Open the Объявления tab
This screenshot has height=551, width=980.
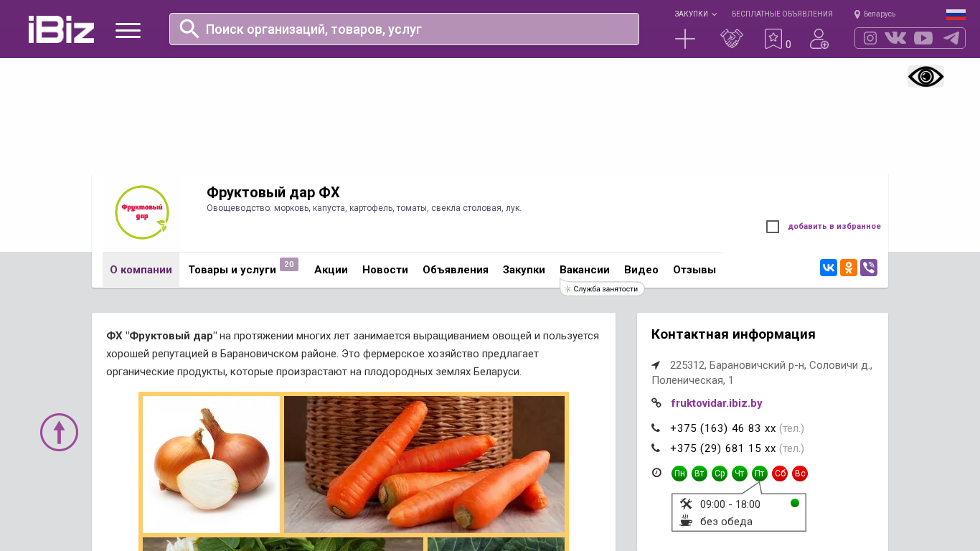456,270
